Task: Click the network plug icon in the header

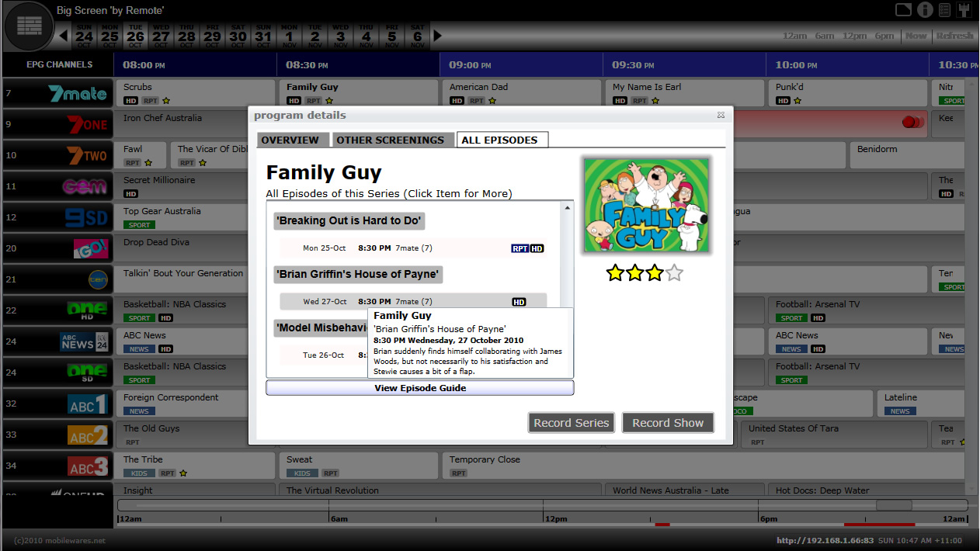Action: 965,10
